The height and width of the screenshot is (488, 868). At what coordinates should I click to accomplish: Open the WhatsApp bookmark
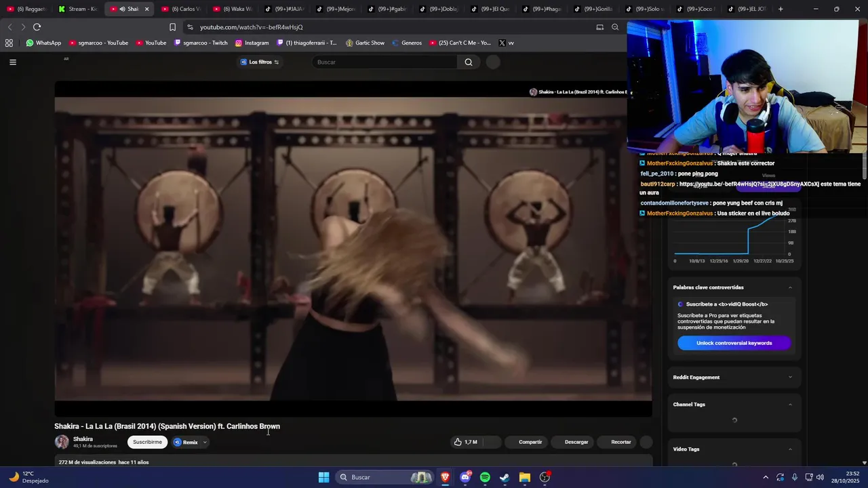(x=43, y=43)
